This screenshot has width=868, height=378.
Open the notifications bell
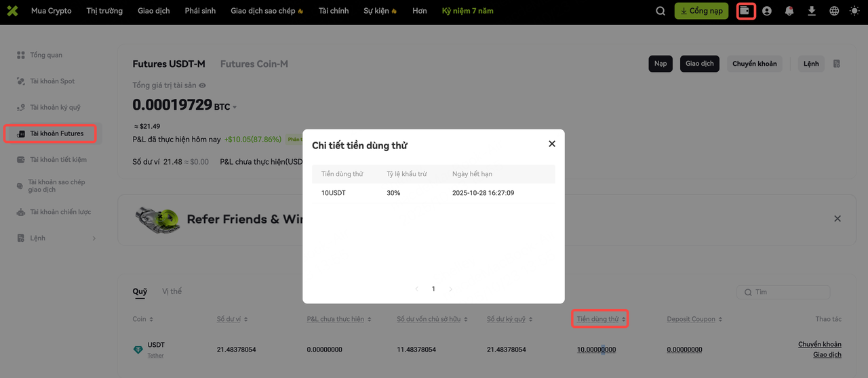789,11
